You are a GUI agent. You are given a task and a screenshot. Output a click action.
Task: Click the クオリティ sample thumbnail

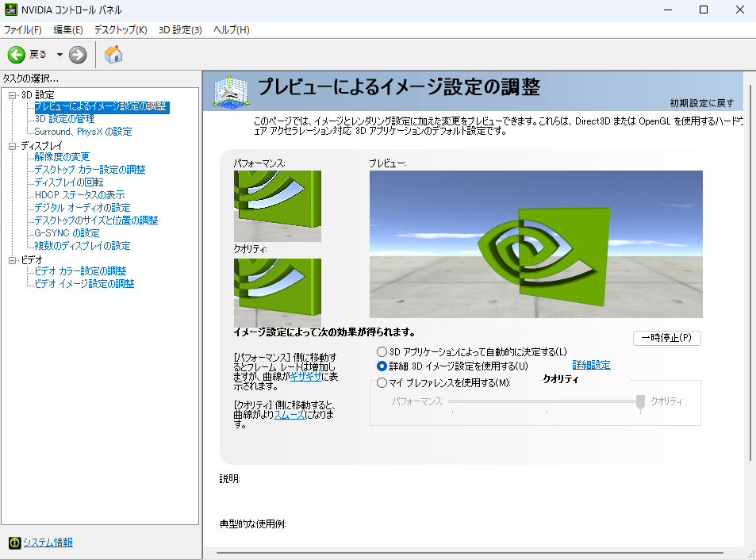[277, 293]
